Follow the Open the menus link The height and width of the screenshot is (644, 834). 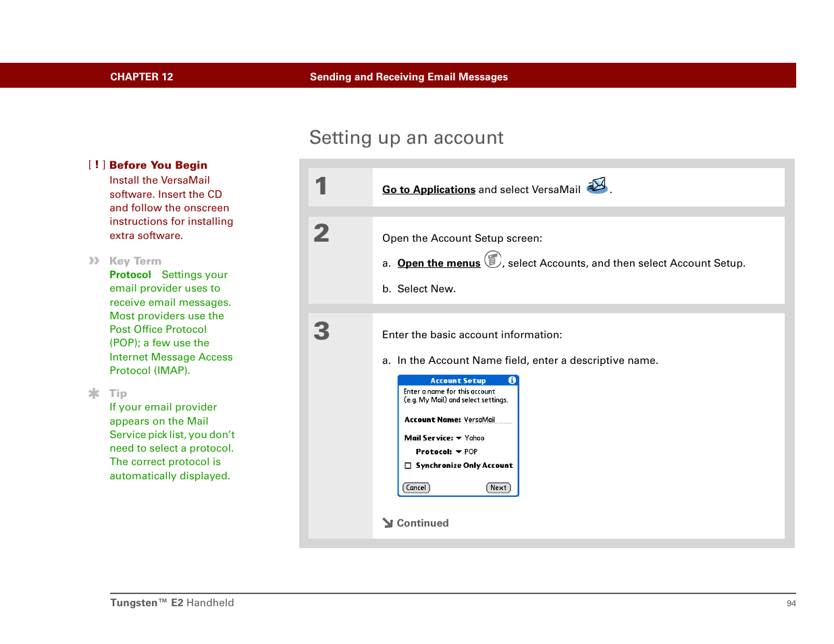tap(439, 263)
